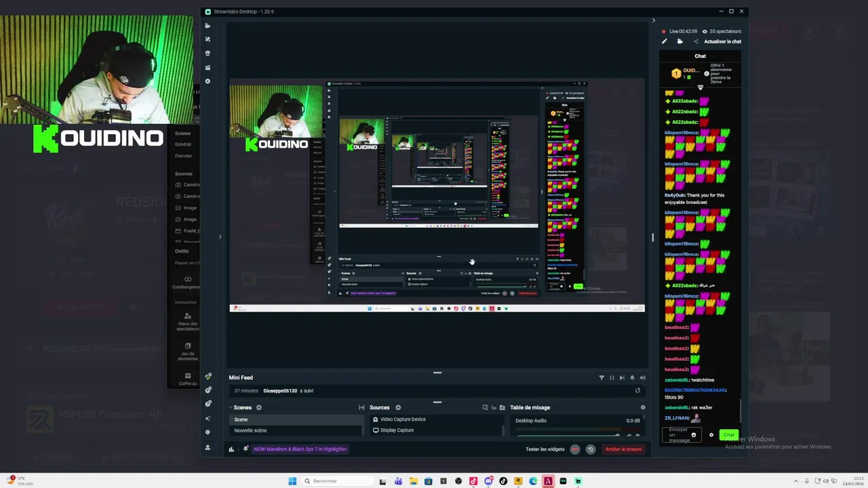The width and height of the screenshot is (868, 488).
Task: Open the emote picker in chat input
Action: [x=693, y=435]
